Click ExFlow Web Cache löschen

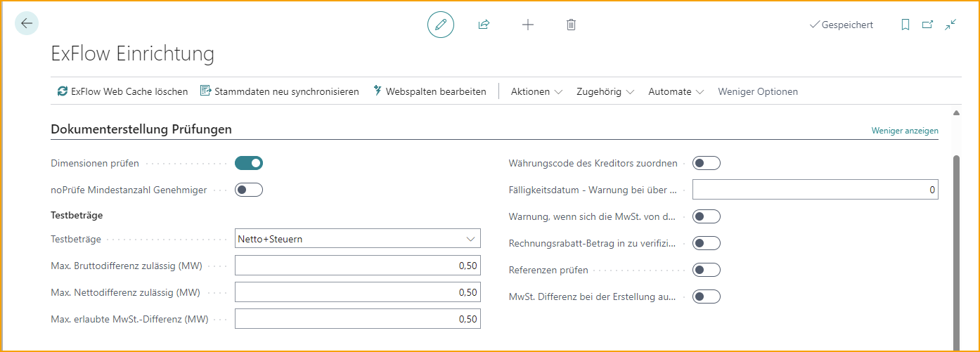[122, 91]
